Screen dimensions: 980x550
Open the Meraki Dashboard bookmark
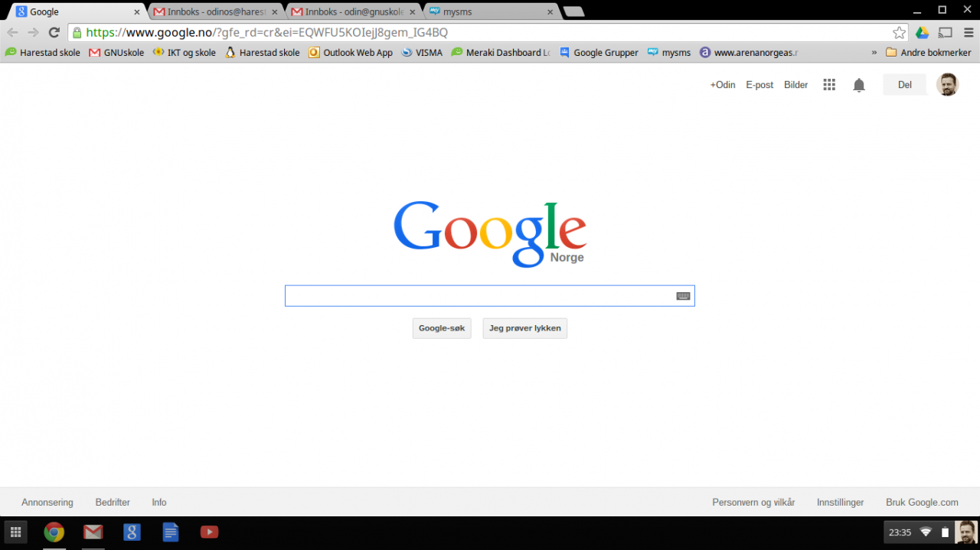501,53
